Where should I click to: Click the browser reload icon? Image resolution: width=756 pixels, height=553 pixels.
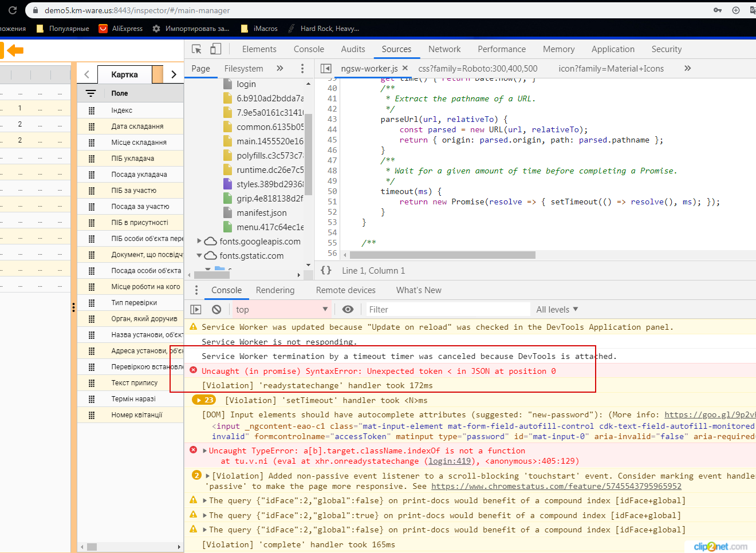(x=13, y=10)
